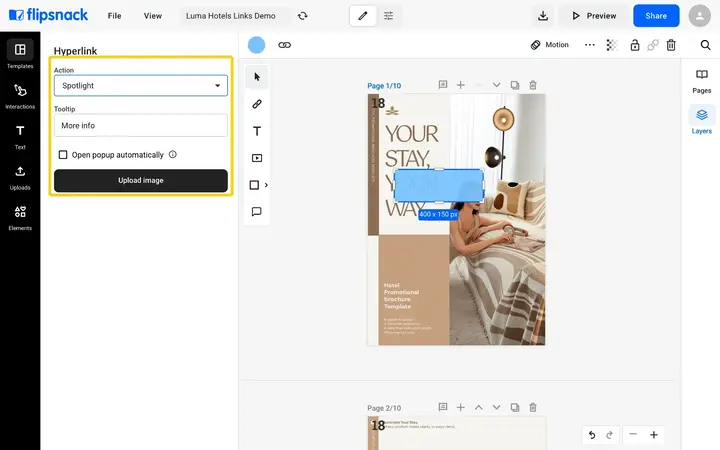The height and width of the screenshot is (450, 720).
Task: Open the Pages panel
Action: point(701,82)
